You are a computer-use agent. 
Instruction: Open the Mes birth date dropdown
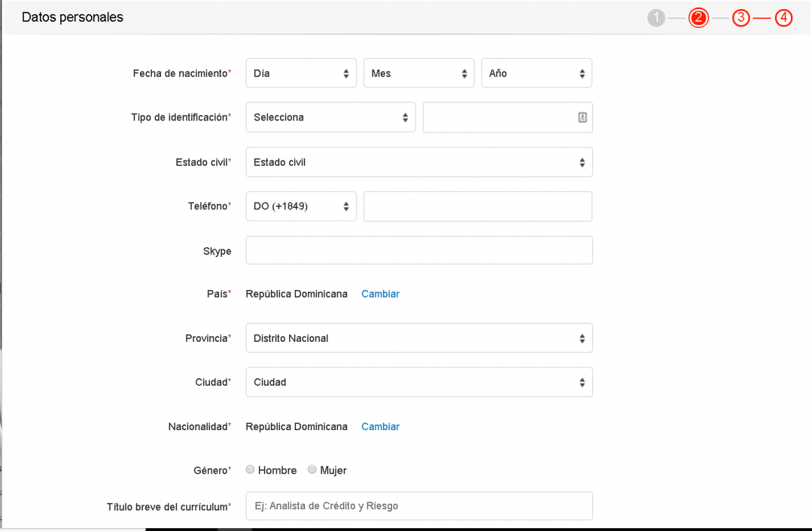click(x=419, y=74)
